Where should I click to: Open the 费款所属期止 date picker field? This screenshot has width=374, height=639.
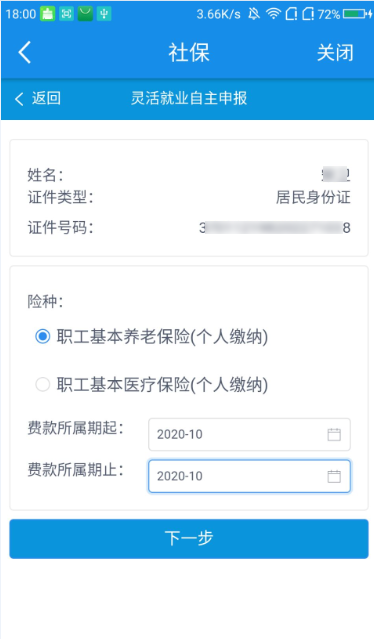click(x=249, y=476)
